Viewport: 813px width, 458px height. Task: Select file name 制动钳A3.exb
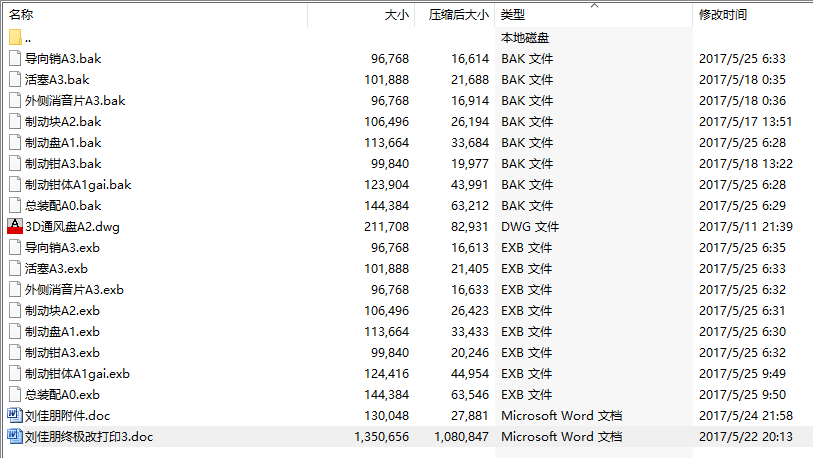tap(62, 353)
